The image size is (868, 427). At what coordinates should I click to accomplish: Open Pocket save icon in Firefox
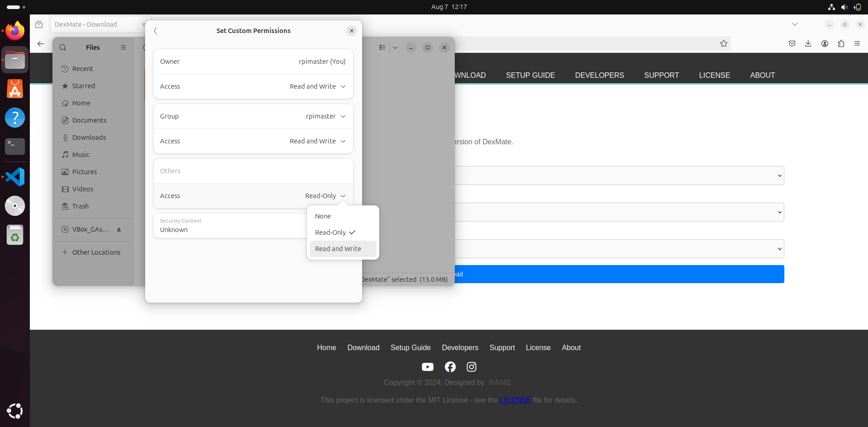(792, 43)
